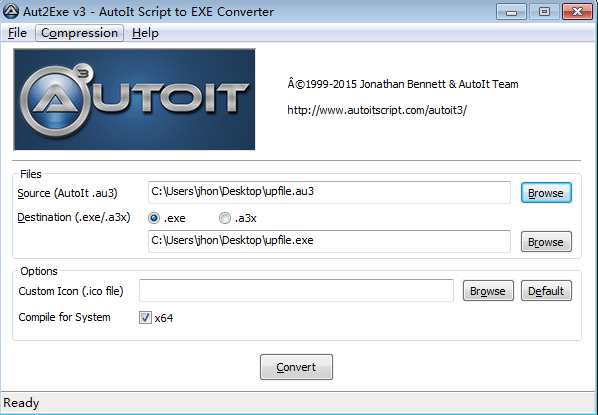The height and width of the screenshot is (415, 598).
Task: Close the Aut2Exe window
Action: [x=577, y=12]
